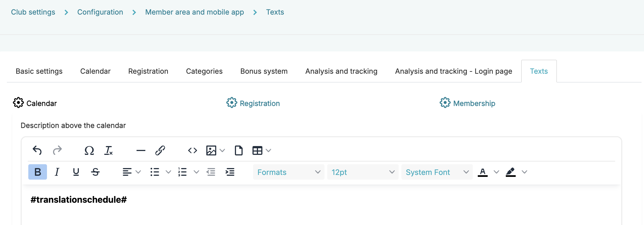The height and width of the screenshot is (225, 644).
Task: Go to Configuration in the breadcrumb
Action: click(100, 12)
